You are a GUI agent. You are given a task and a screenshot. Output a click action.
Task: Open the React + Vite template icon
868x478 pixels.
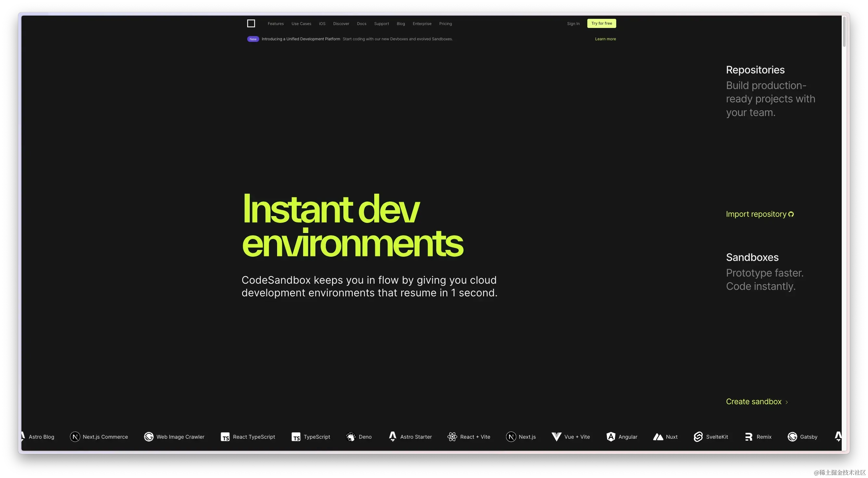(452, 436)
